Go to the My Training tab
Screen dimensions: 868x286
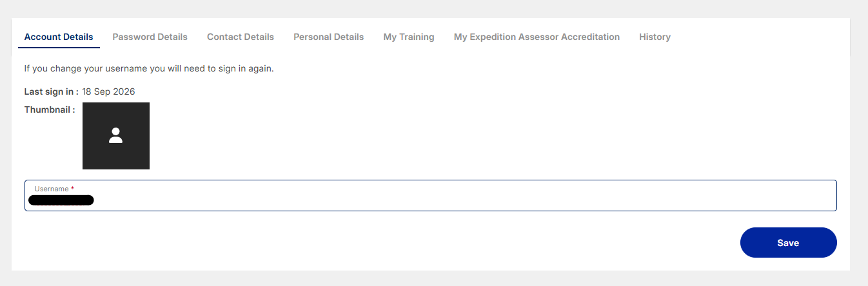pyautogui.click(x=409, y=37)
